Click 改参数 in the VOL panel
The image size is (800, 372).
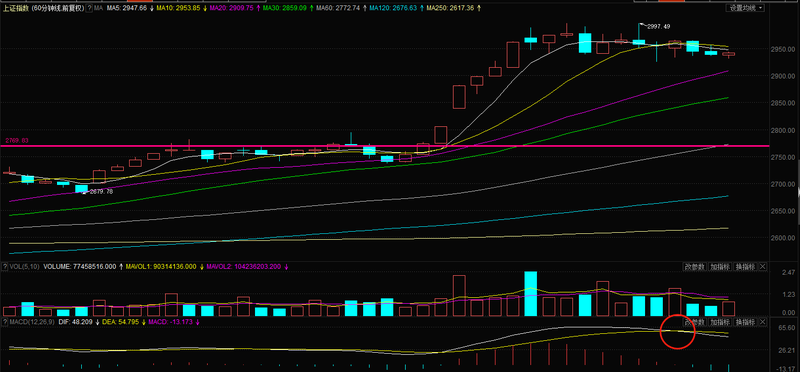(x=694, y=267)
